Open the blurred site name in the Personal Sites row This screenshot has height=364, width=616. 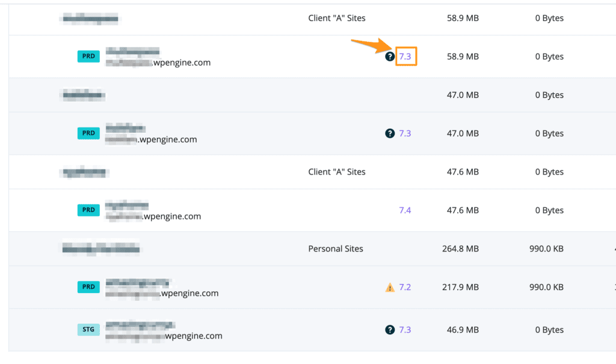click(x=101, y=248)
